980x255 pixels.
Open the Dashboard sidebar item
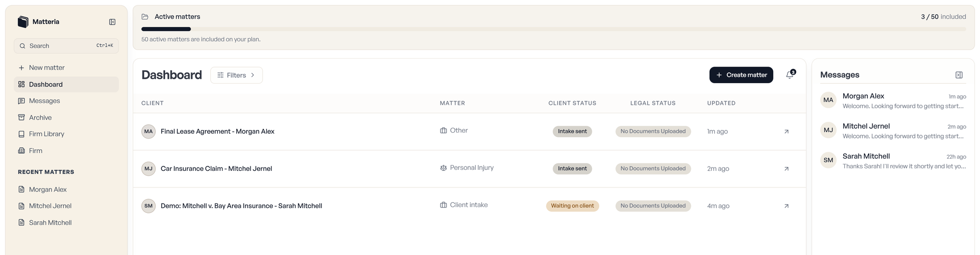pyautogui.click(x=66, y=84)
